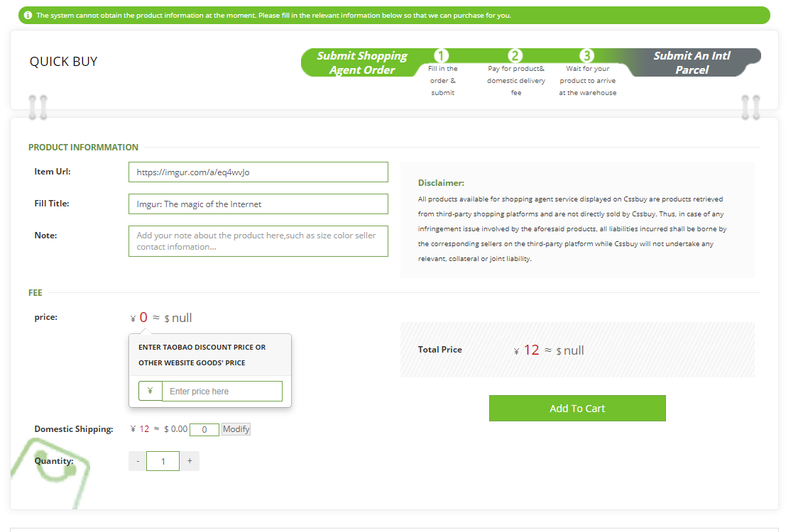Click the Add To Cart button

click(x=577, y=408)
